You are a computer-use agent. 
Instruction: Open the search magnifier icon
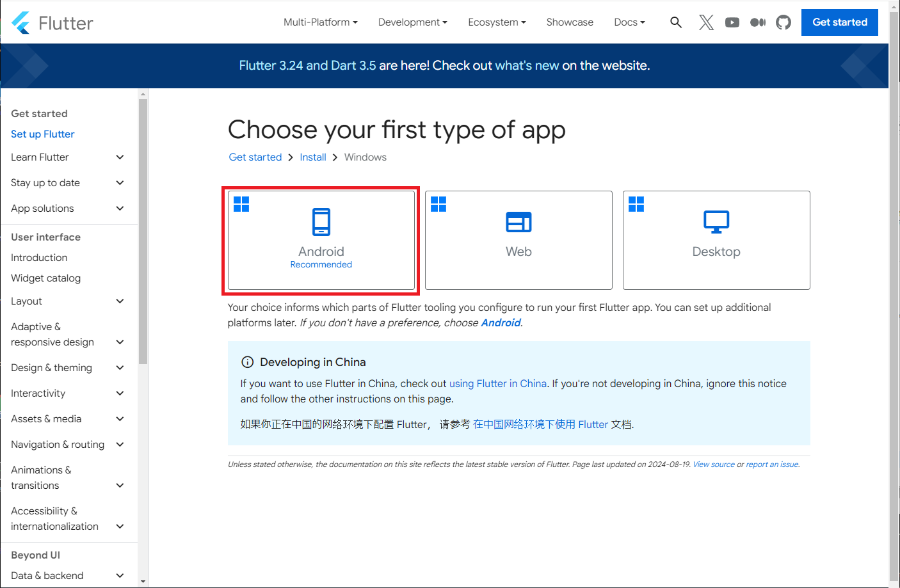click(x=676, y=22)
